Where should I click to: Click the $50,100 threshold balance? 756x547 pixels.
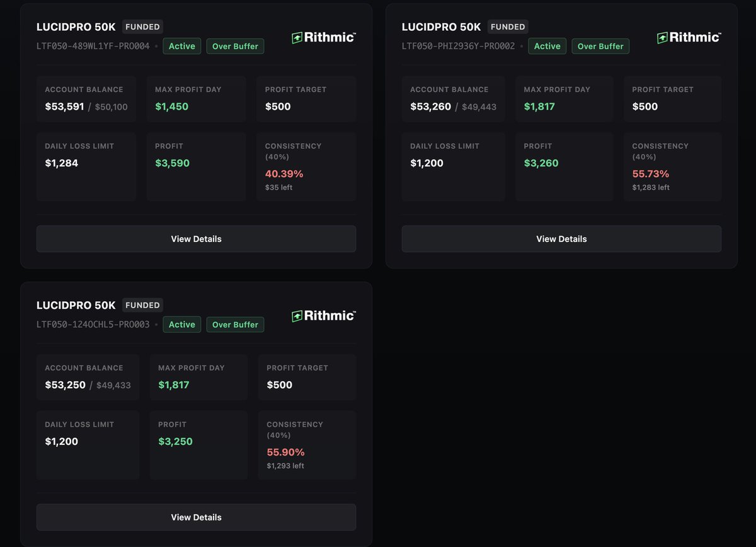[112, 107]
